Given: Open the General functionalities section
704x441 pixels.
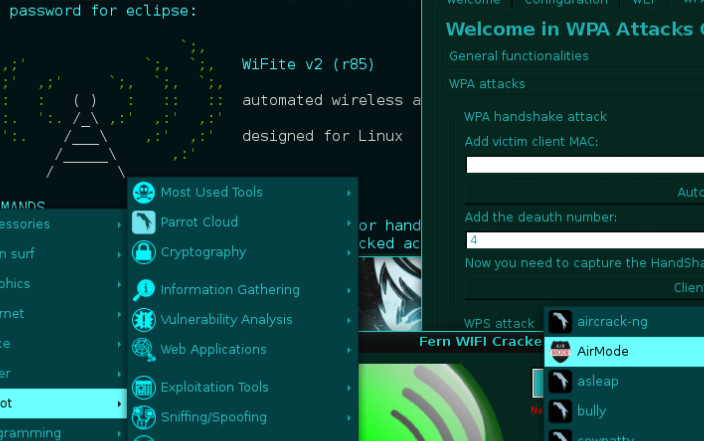Looking at the screenshot, I should coord(574,56).
